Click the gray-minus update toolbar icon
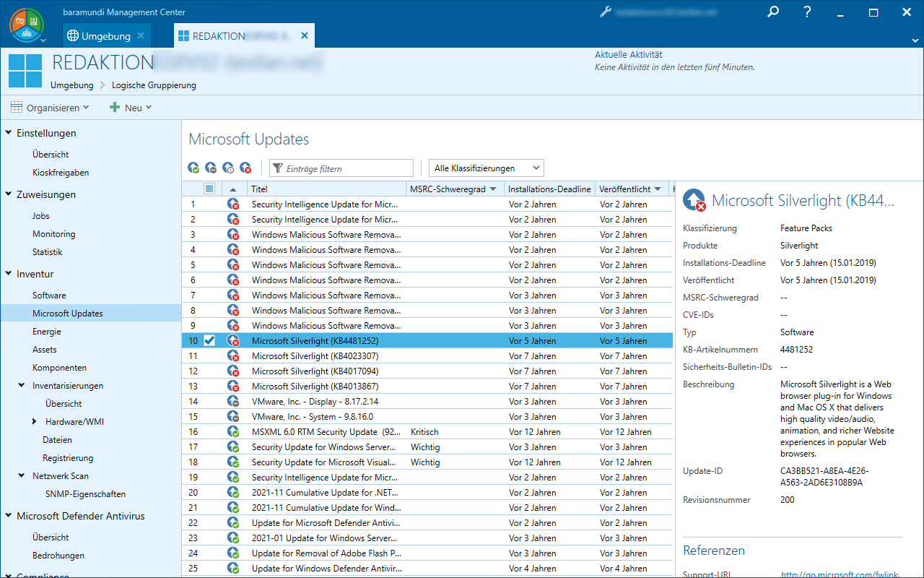The image size is (924, 578). click(211, 168)
